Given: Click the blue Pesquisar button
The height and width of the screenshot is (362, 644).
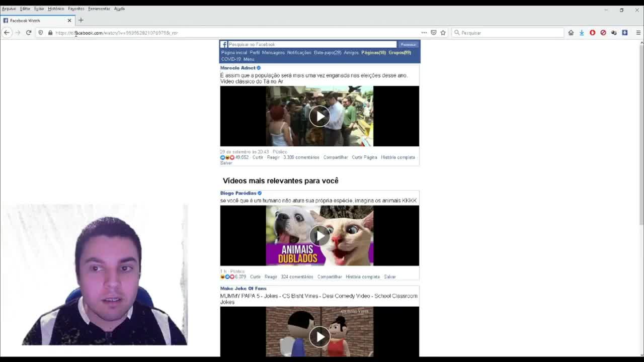Looking at the screenshot, I should [408, 44].
